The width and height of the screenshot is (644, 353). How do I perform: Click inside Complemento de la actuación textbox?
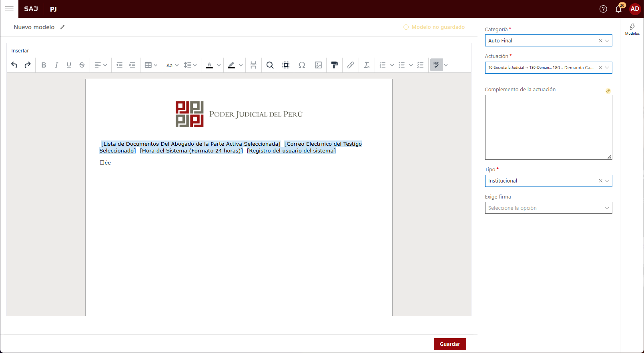(548, 127)
